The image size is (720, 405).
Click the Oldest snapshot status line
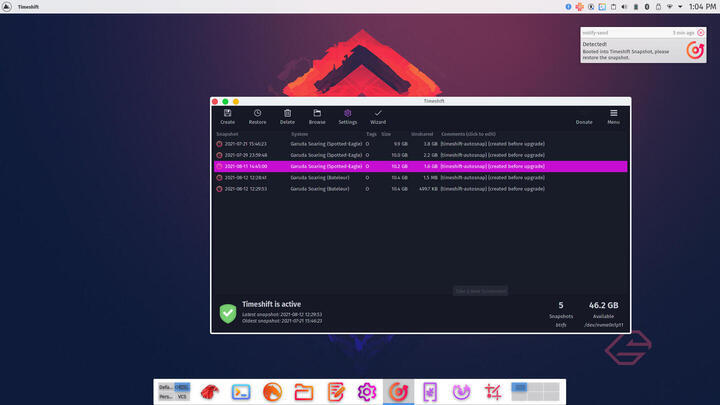tap(282, 321)
